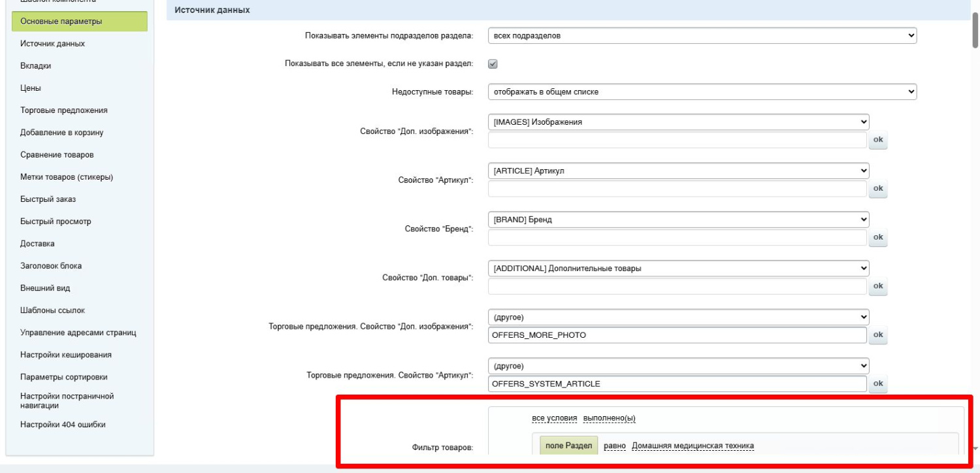
Task: Click ok button for Доп. товары property
Action: click(877, 286)
